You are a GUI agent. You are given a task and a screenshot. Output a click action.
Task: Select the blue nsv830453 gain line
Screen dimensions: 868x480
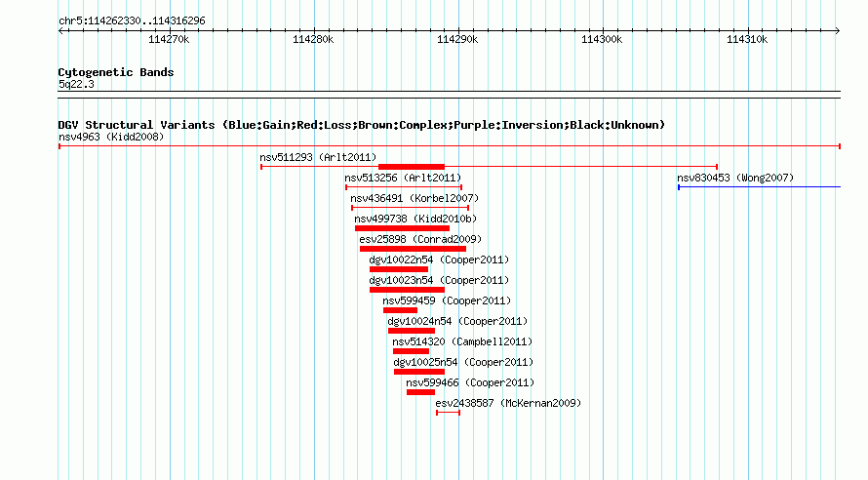759,187
